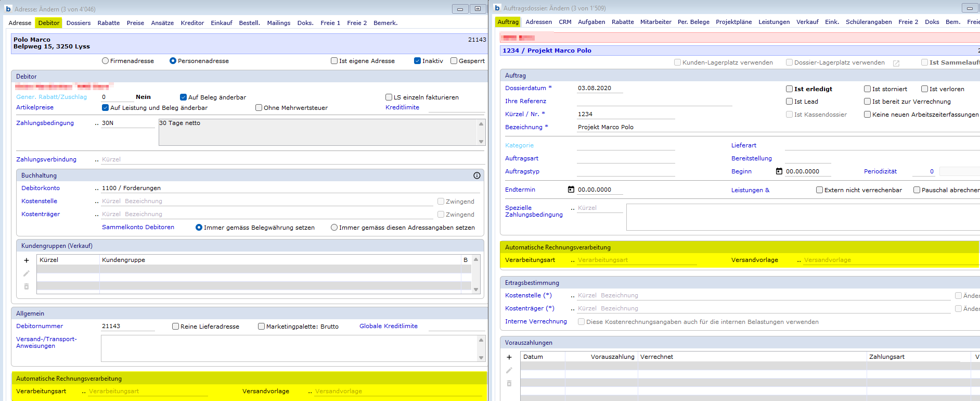
Task: Click the pencil edit icon in Kundengruppen
Action: pyautogui.click(x=27, y=273)
